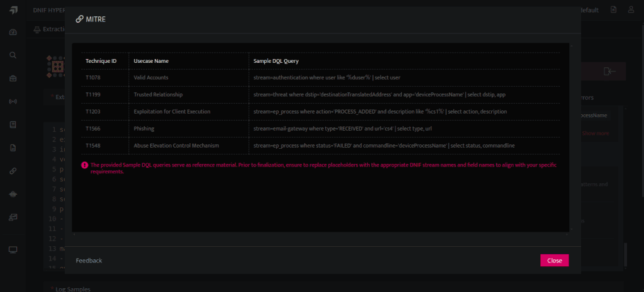The width and height of the screenshot is (644, 292).
Task: Click the DNIF logo icon in sidebar
Action: [x=13, y=10]
